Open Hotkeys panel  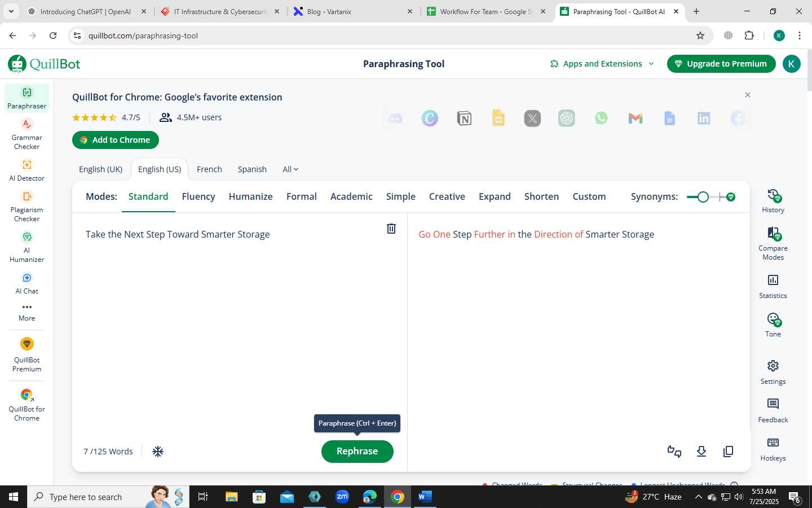click(x=773, y=449)
